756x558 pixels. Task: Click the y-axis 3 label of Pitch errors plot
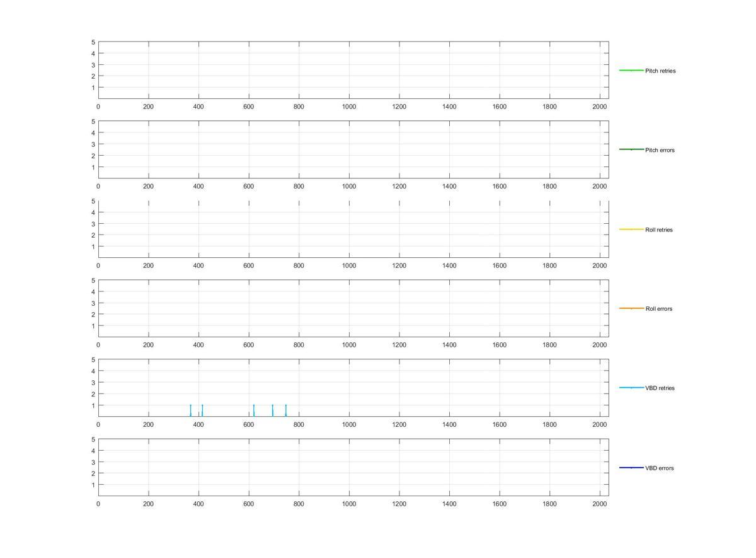(93, 144)
